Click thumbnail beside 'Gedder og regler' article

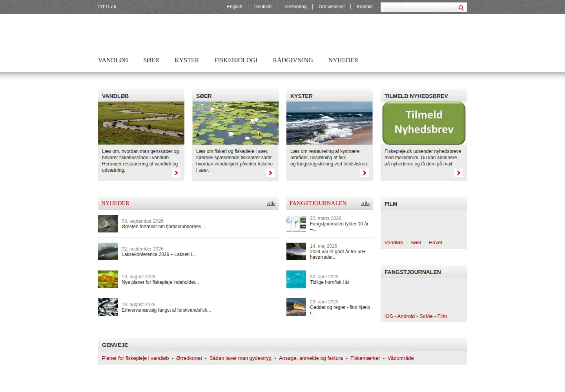296,307
